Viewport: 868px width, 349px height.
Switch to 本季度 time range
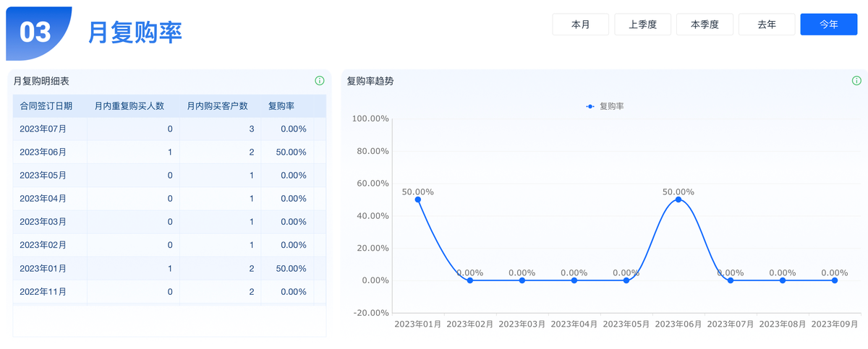tap(705, 25)
